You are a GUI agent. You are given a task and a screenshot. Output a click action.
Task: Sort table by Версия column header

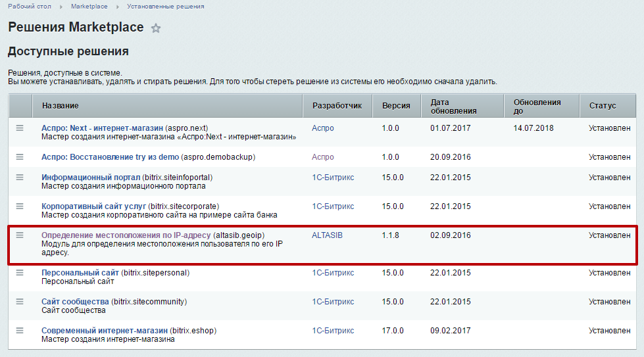(397, 106)
